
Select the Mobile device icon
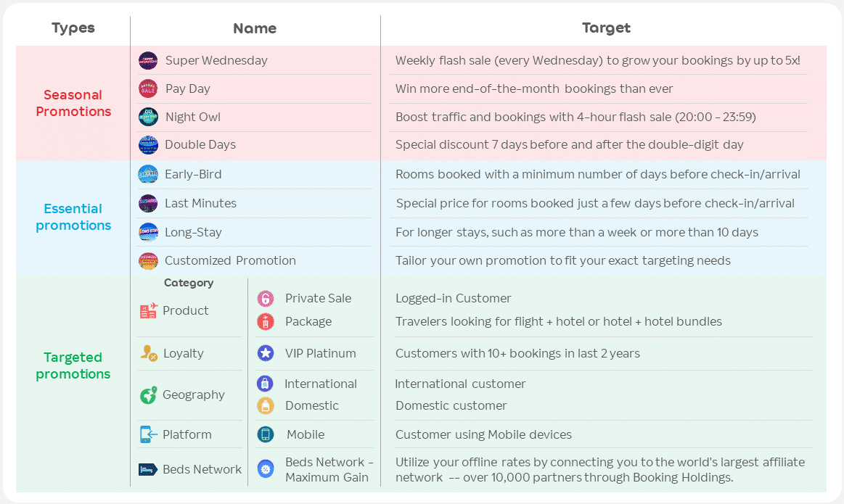[266, 434]
